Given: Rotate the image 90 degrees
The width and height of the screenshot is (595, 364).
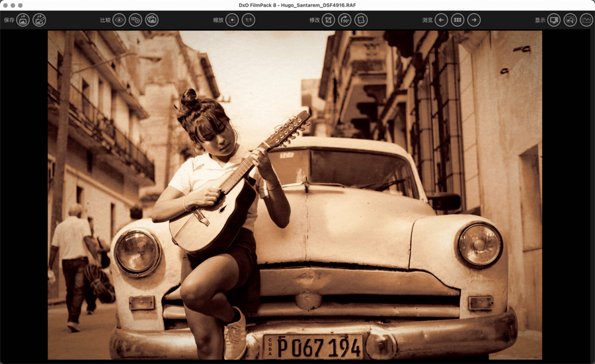Looking at the screenshot, I should click(344, 20).
